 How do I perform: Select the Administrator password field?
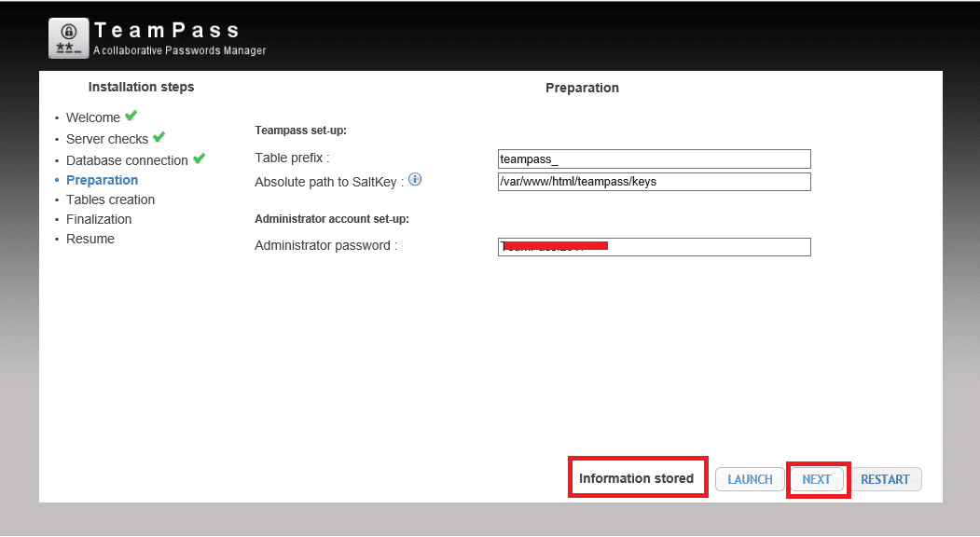[x=655, y=247]
